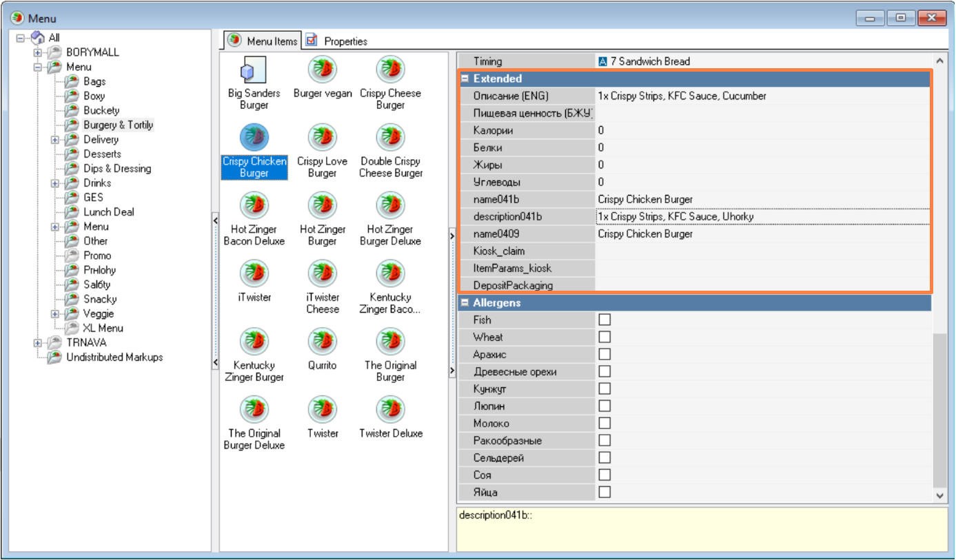Collapse the top-level Menu tree node
Image resolution: width=956 pixels, height=560 pixels.
pos(37,67)
